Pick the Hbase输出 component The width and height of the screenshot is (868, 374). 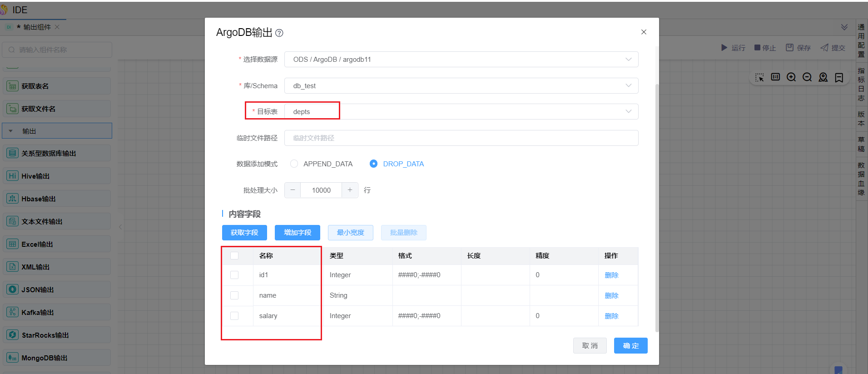[57, 199]
